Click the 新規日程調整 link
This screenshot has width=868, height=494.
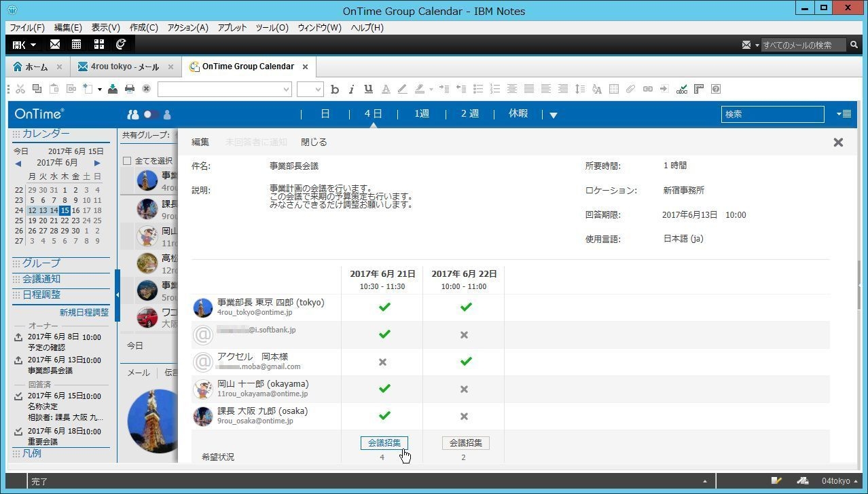tap(84, 312)
